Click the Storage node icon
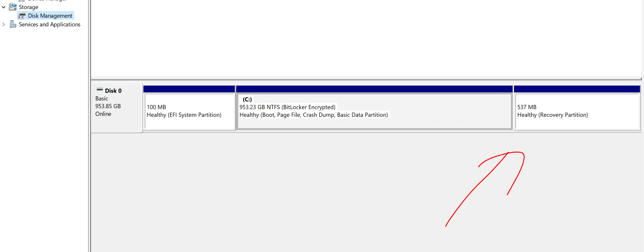644x252 pixels. pyautogui.click(x=13, y=7)
